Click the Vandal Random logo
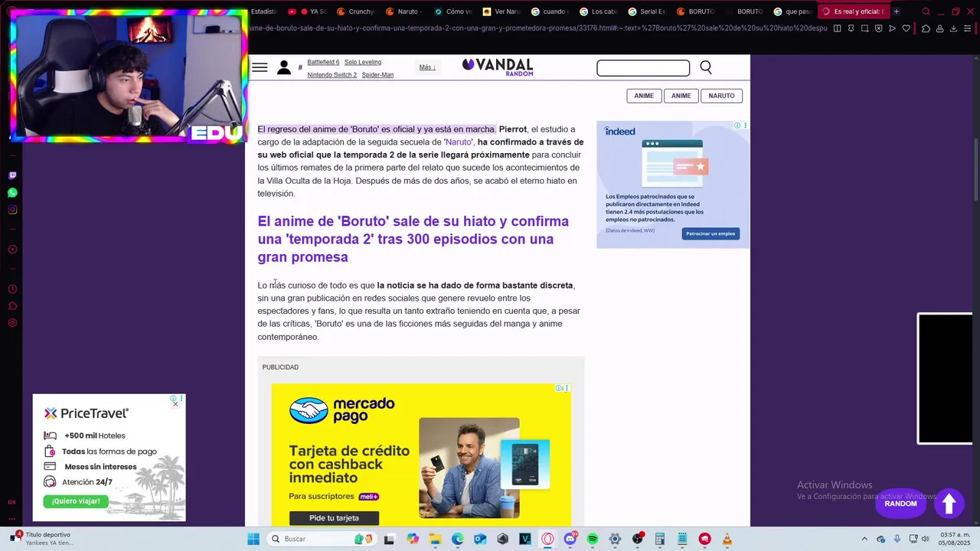980x551 pixels. [x=498, y=67]
